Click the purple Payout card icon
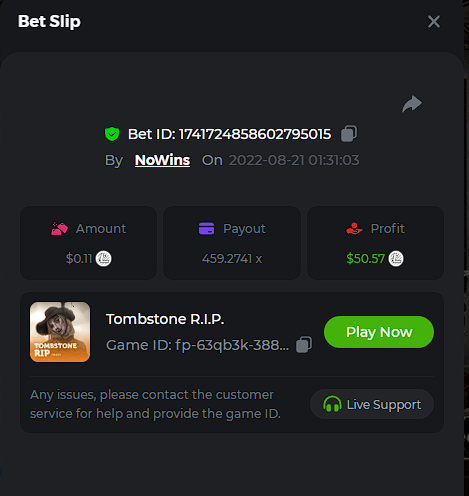This screenshot has width=469, height=496. click(x=206, y=229)
